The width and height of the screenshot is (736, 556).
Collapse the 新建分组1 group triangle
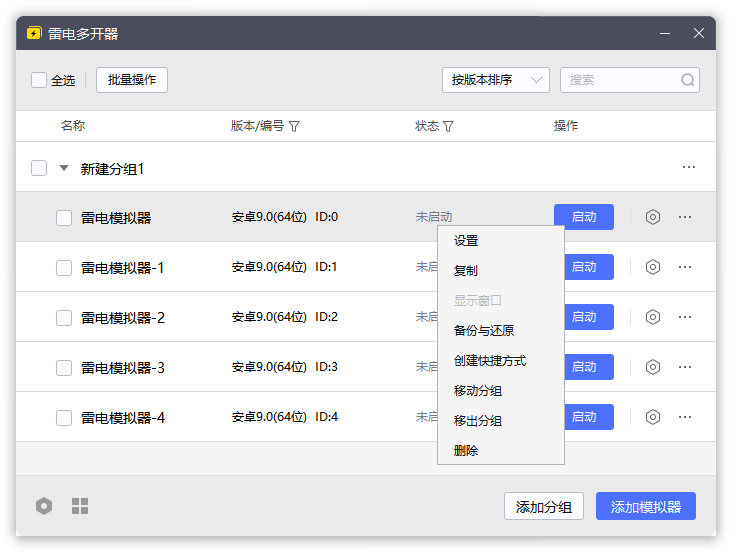click(64, 168)
